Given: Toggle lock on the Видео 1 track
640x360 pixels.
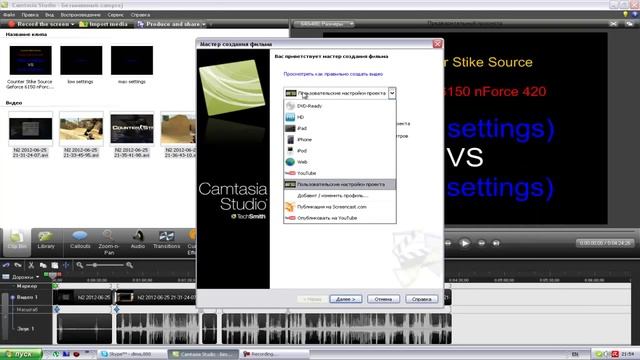Looking at the screenshot, I should coord(12,297).
